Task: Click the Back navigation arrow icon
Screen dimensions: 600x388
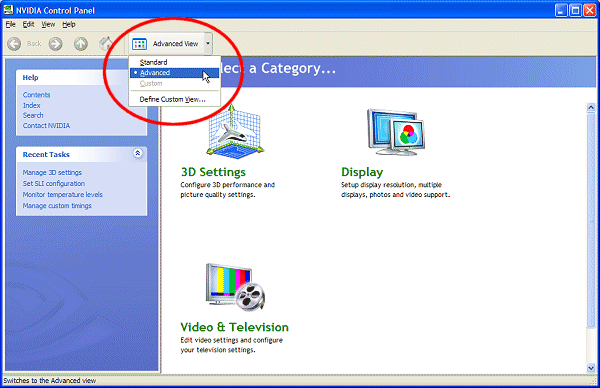Action: click(x=14, y=44)
